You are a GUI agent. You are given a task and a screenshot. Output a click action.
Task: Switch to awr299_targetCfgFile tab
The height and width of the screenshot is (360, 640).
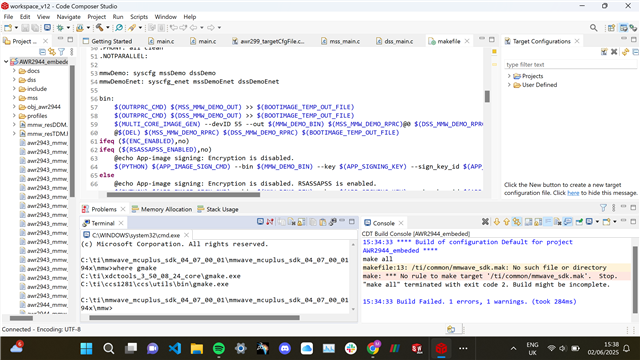click(x=268, y=41)
